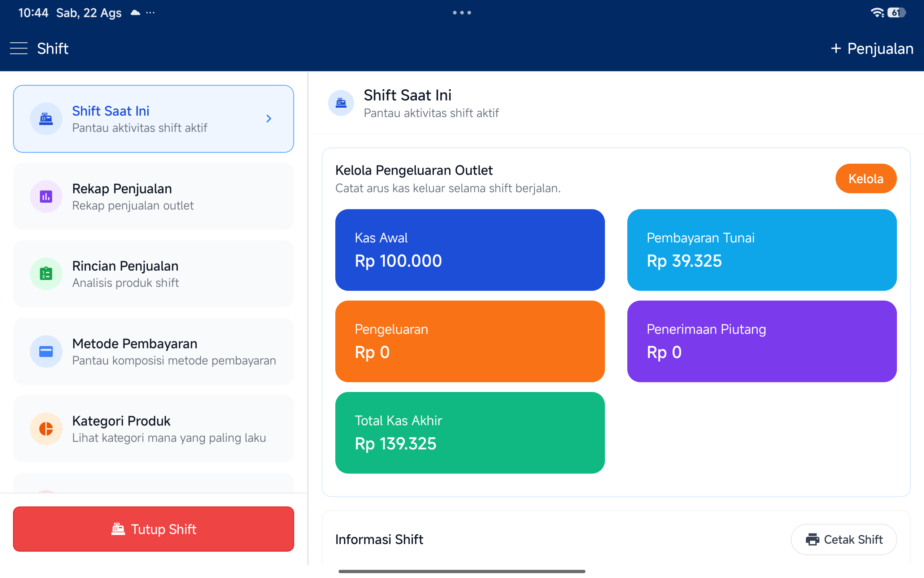Tap the Wi-Fi status icon

pos(877,13)
